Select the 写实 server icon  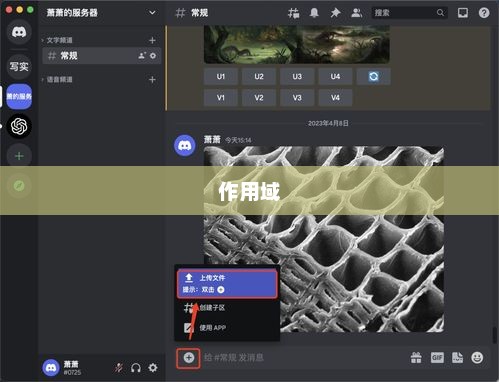tap(19, 67)
